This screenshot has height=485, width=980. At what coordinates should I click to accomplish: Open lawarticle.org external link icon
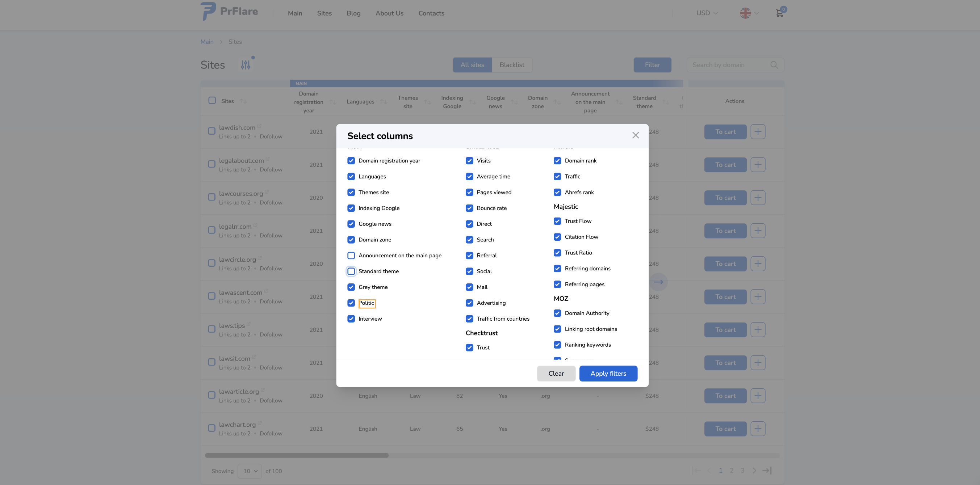click(263, 390)
